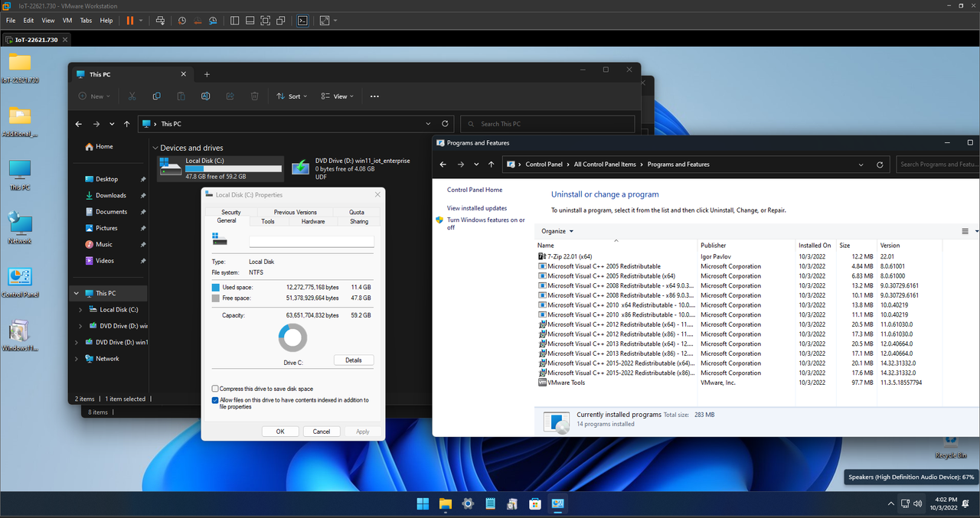Open the Control Panel Home link
This screenshot has height=518, width=980.
475,190
